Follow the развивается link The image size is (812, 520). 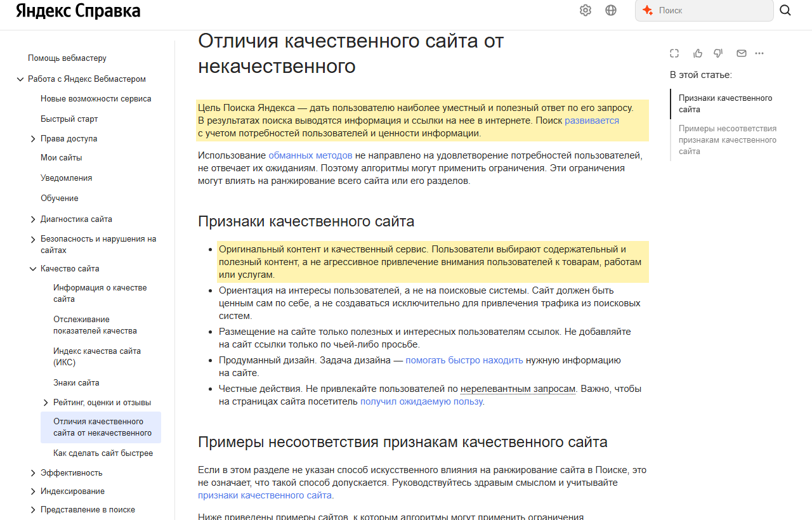(x=592, y=120)
